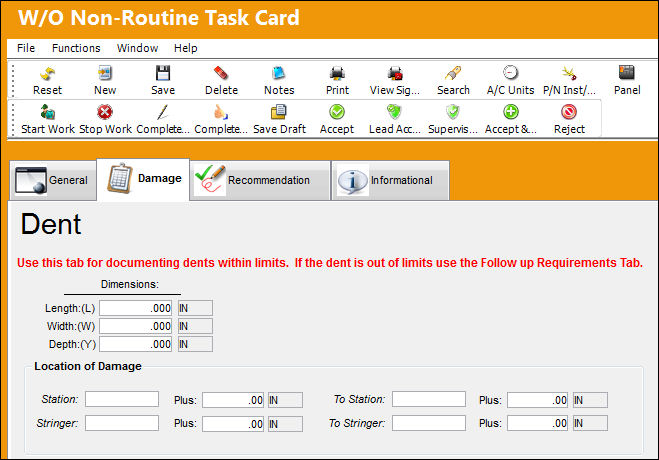
Task: Click the IN unit box in Stringer row
Action: point(285,424)
